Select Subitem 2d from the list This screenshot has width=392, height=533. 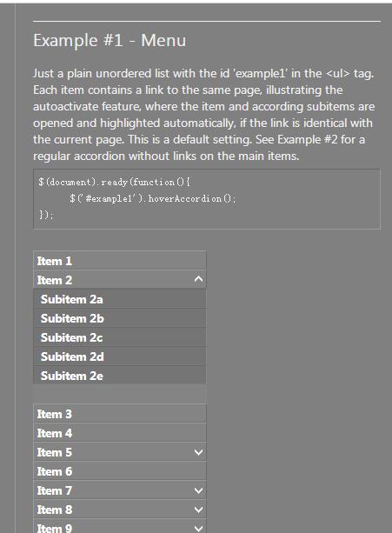[x=120, y=356]
